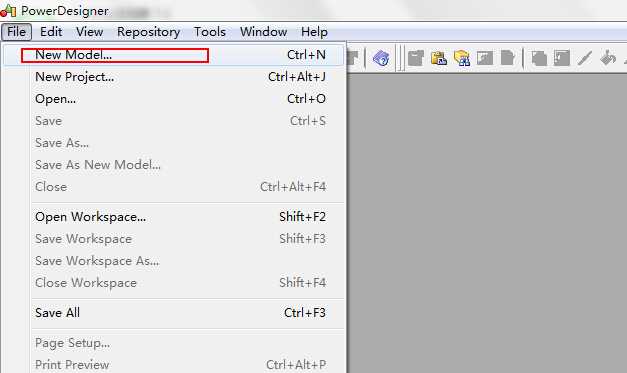Click the greyed Close menu entry
Image resolution: width=627 pixels, height=373 pixels.
[174, 187]
